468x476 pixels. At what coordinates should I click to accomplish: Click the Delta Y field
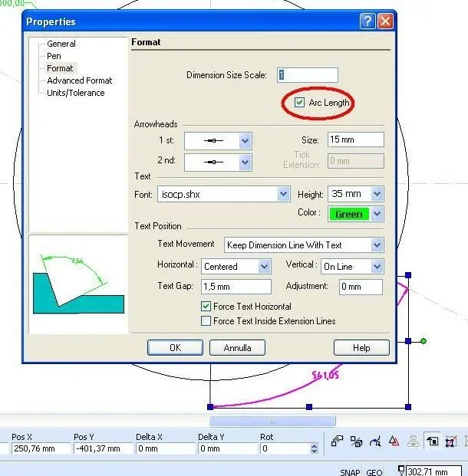227,448
